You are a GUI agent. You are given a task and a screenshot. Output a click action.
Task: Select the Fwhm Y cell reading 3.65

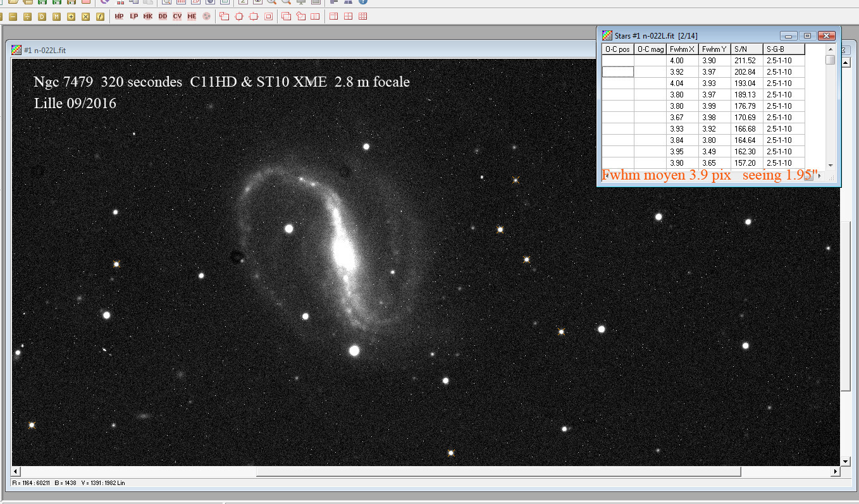point(715,163)
